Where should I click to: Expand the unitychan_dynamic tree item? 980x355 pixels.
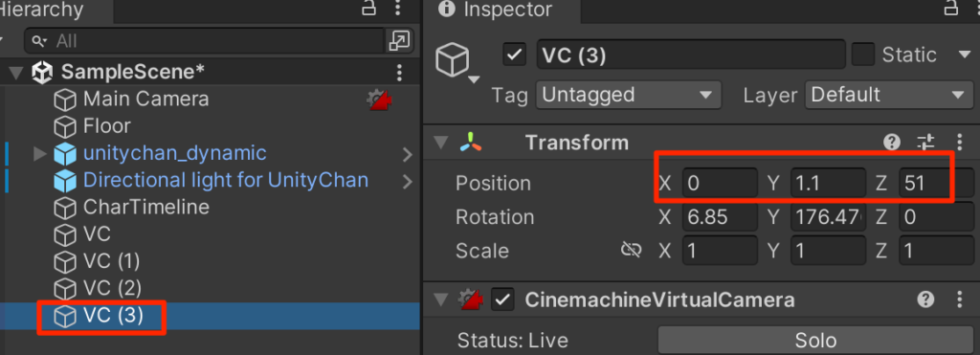tap(39, 153)
